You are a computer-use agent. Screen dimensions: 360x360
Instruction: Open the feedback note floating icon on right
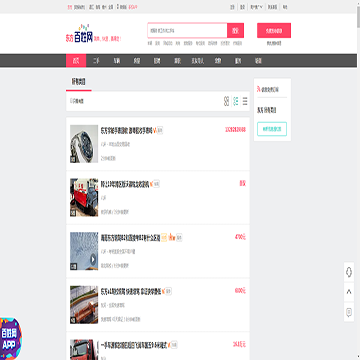[x=349, y=312]
